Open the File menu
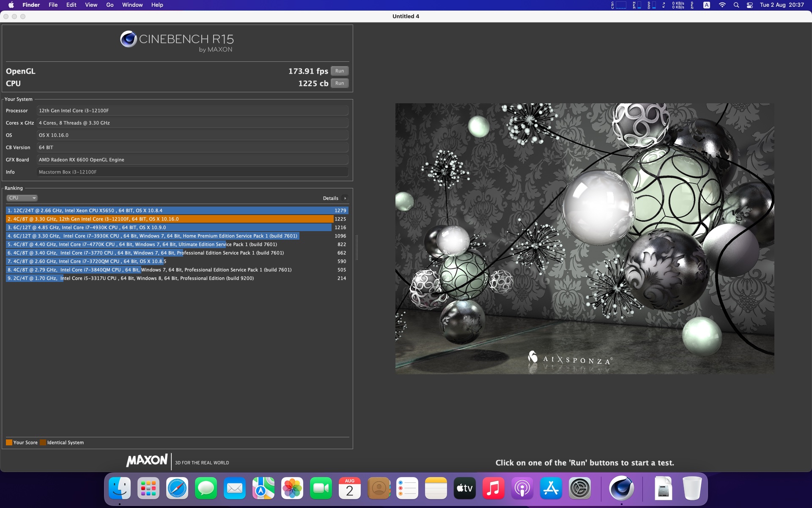812x508 pixels. point(53,5)
